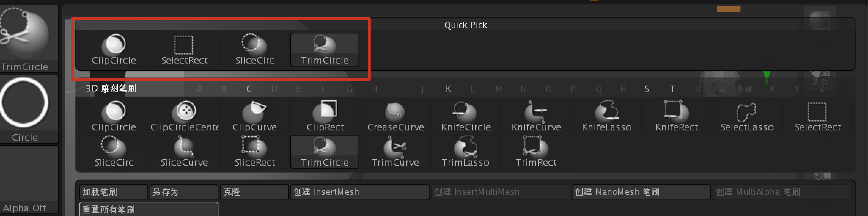Select ClipCircle brush in Quick Pick
868x216 pixels.
[114, 50]
